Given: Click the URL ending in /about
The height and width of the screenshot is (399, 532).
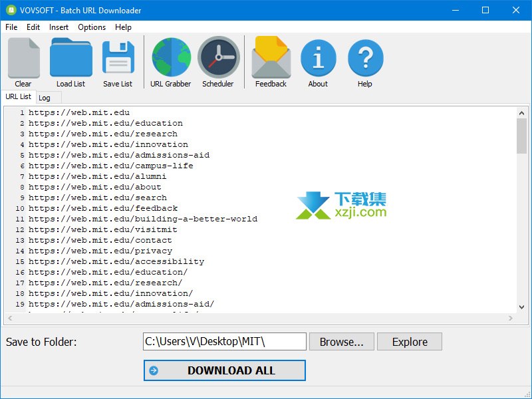Looking at the screenshot, I should pos(95,187).
